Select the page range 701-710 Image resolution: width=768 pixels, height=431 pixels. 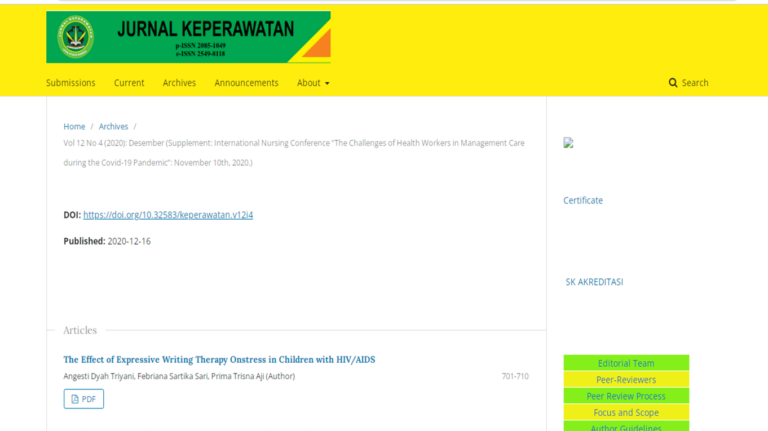click(x=515, y=376)
